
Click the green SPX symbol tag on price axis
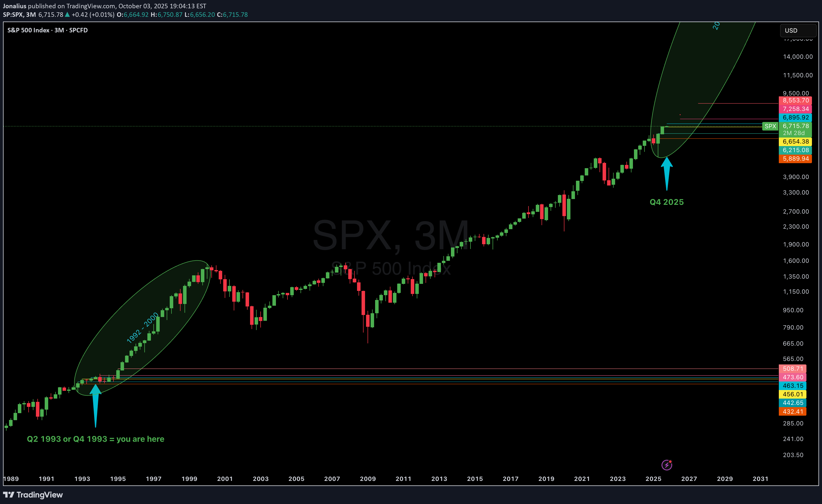pyautogui.click(x=770, y=126)
